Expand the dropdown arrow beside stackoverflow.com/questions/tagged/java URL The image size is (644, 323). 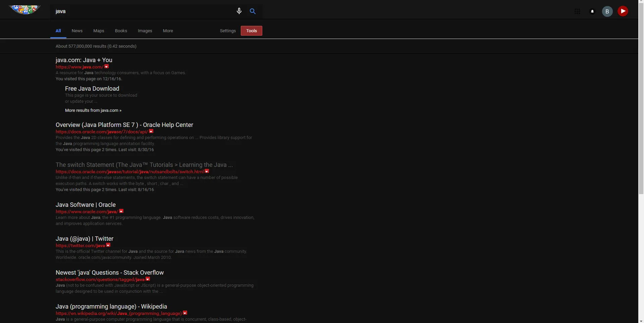pos(148,279)
